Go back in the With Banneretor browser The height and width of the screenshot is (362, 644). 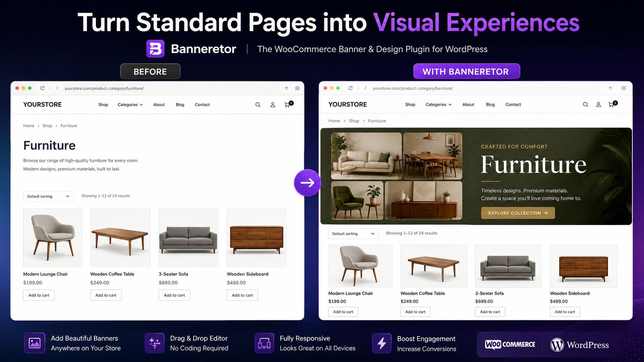tap(366, 88)
